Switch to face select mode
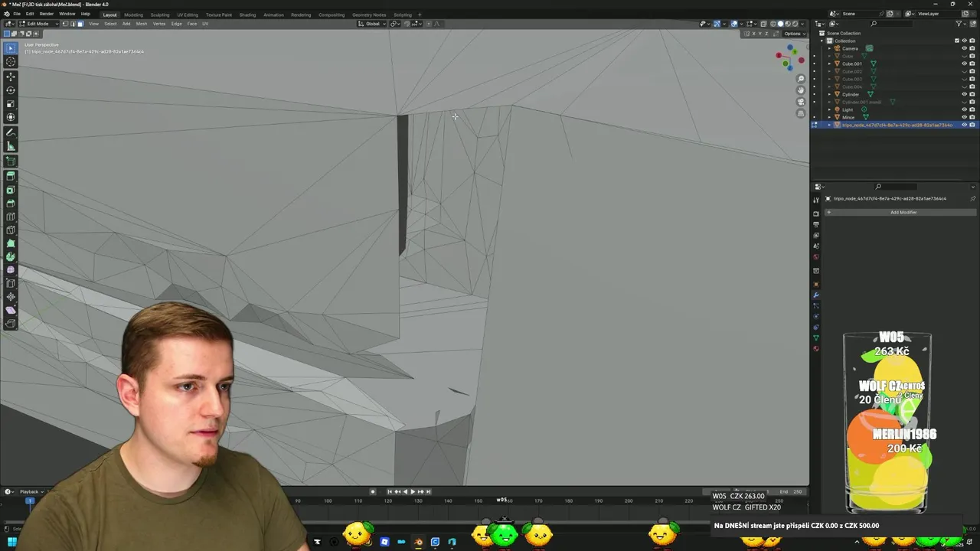The image size is (980, 551). tap(80, 24)
